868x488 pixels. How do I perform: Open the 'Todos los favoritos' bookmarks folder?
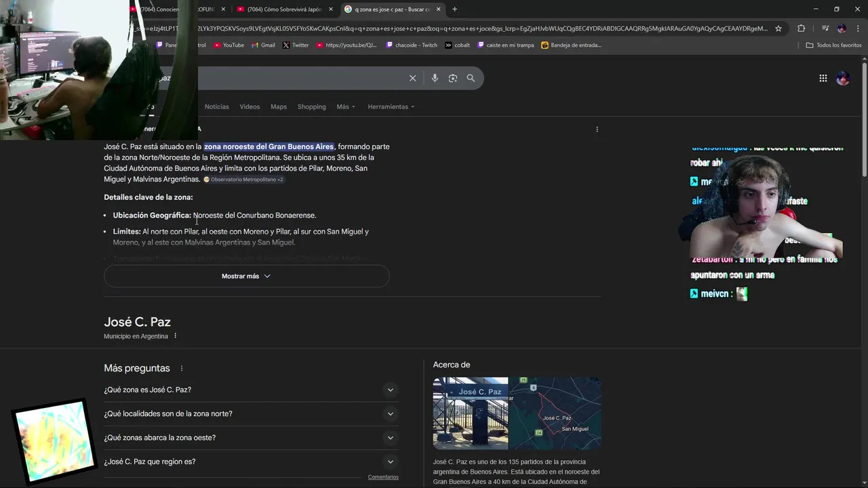point(833,45)
